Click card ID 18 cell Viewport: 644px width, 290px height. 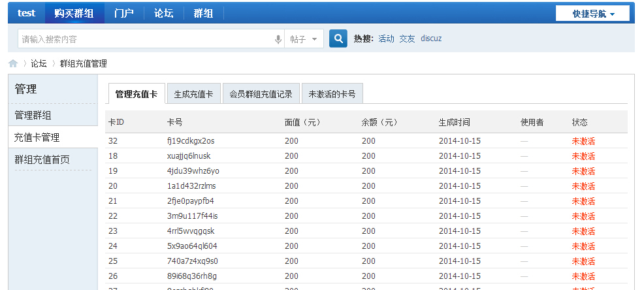tap(113, 156)
